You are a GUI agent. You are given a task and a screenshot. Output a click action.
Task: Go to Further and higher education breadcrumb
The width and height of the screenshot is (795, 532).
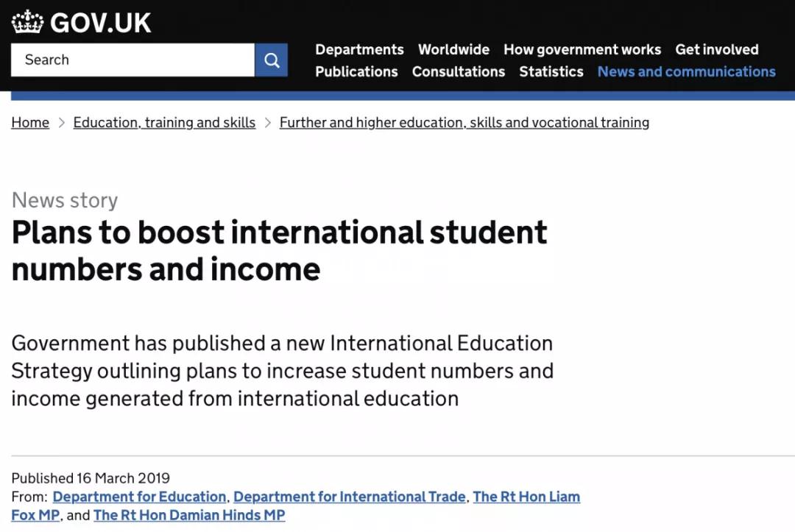pos(464,122)
